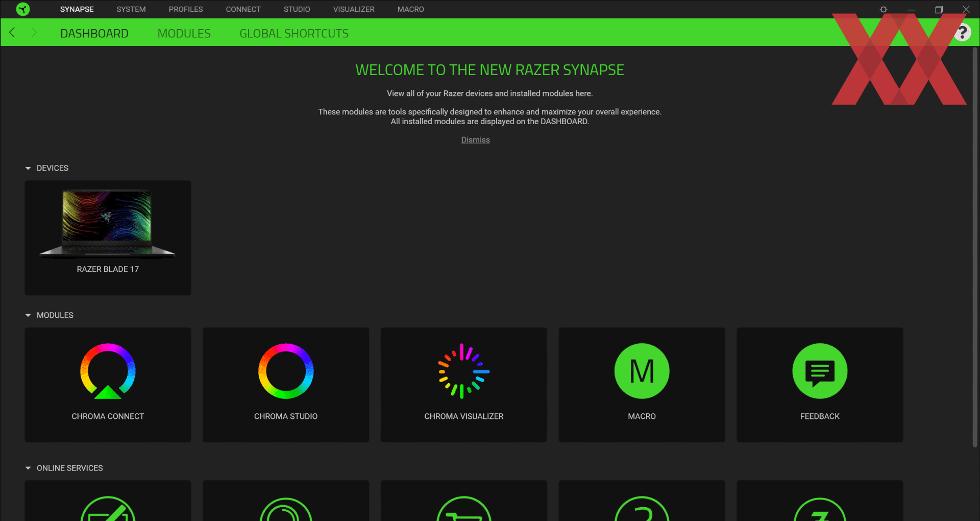Open the Feedback module
980x521 pixels.
pyautogui.click(x=820, y=385)
